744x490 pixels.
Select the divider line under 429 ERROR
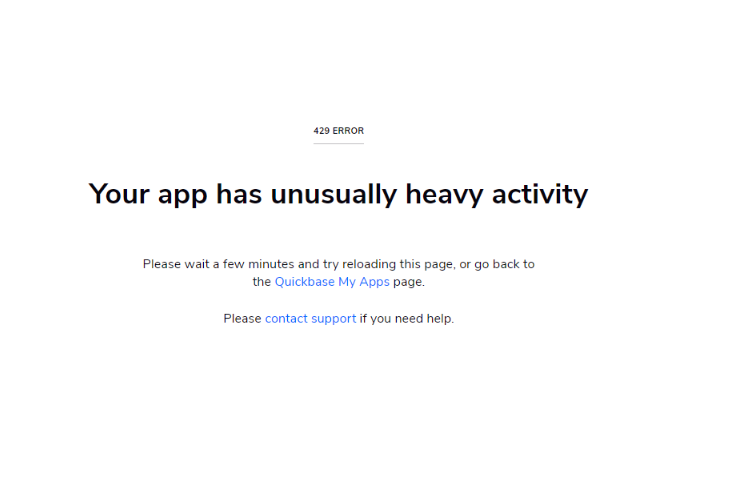(x=339, y=143)
